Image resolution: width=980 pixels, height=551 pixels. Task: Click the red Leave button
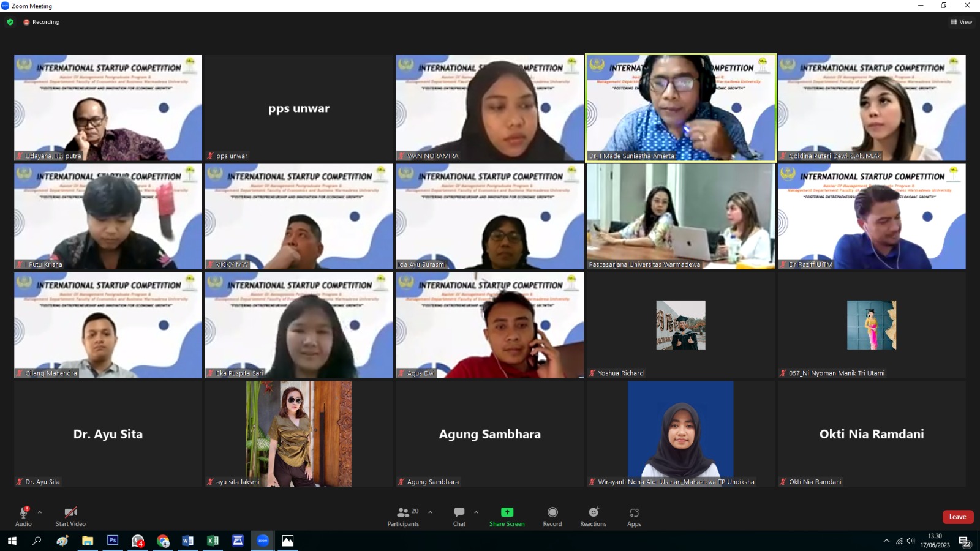[957, 517]
